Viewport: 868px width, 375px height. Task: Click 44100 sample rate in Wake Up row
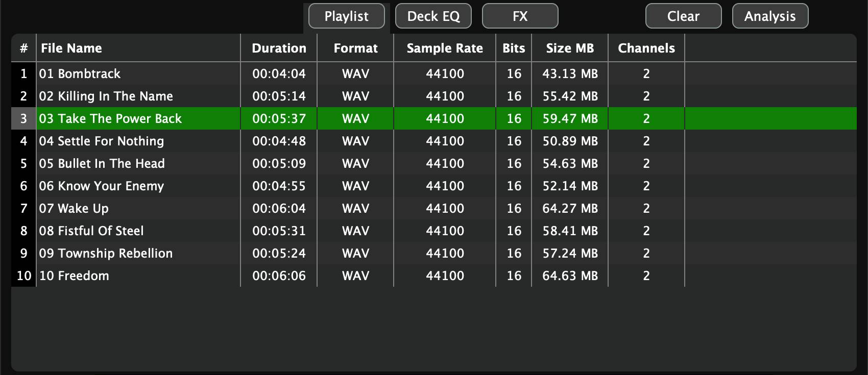click(445, 208)
